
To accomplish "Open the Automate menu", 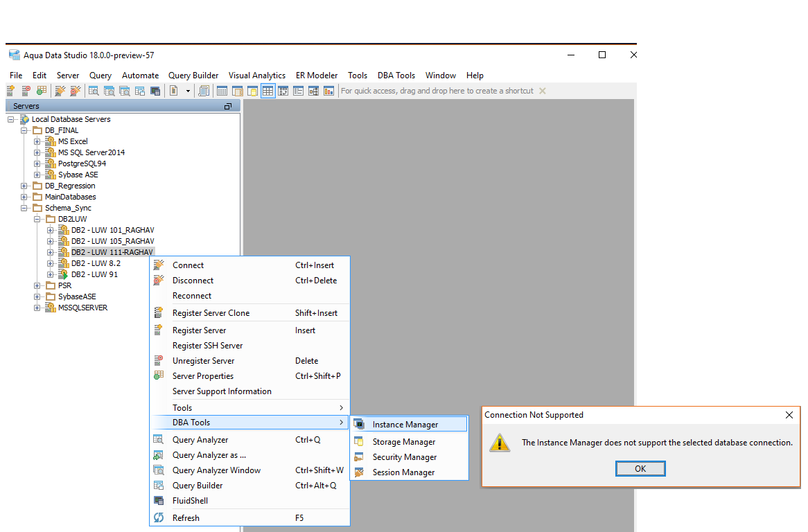I will pyautogui.click(x=140, y=76).
